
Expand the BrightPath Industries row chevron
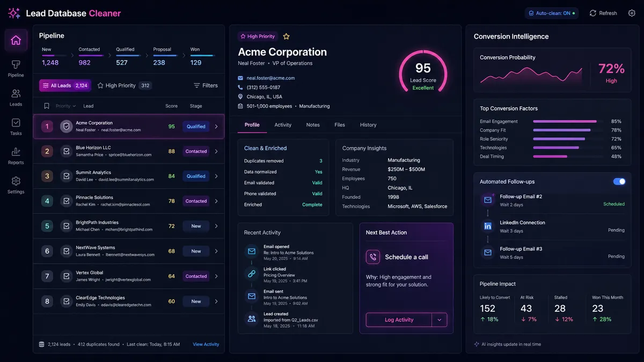(216, 226)
